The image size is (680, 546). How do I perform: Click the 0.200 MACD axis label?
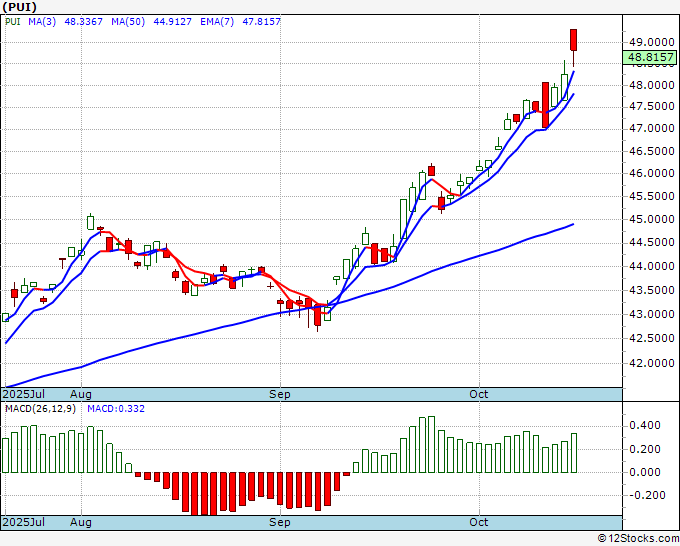click(x=645, y=449)
